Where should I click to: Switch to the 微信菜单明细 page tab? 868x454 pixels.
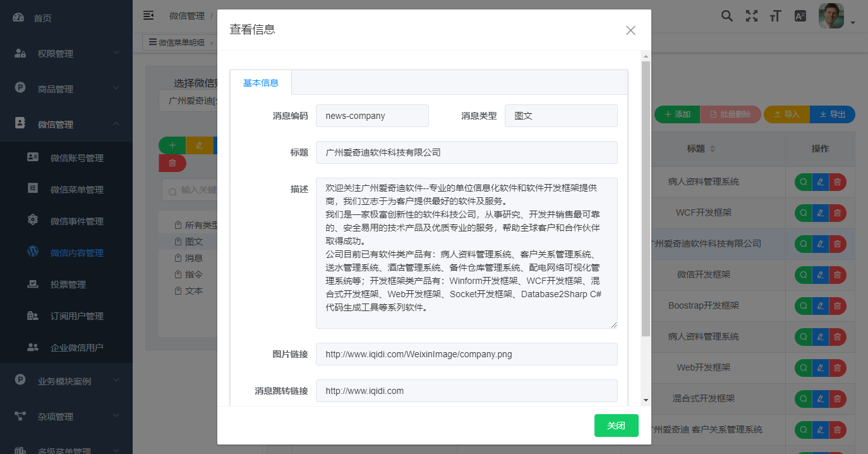click(x=179, y=42)
